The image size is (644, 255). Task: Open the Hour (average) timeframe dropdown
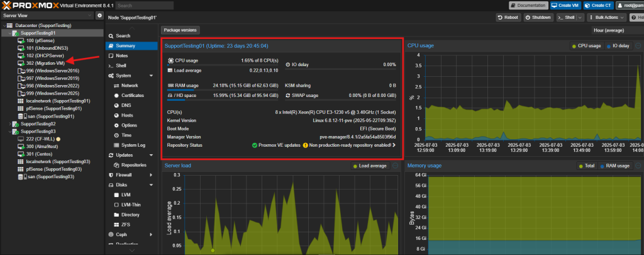point(617,30)
